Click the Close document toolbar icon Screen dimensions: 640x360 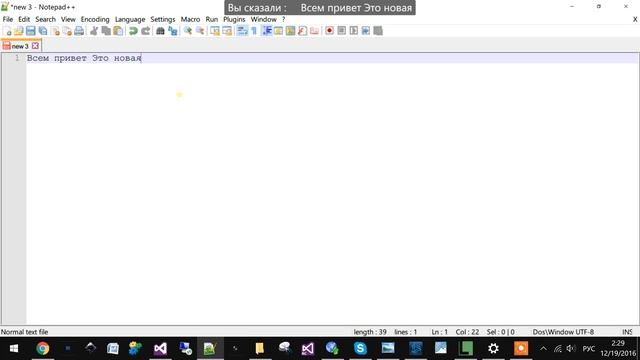pyautogui.click(x=55, y=31)
